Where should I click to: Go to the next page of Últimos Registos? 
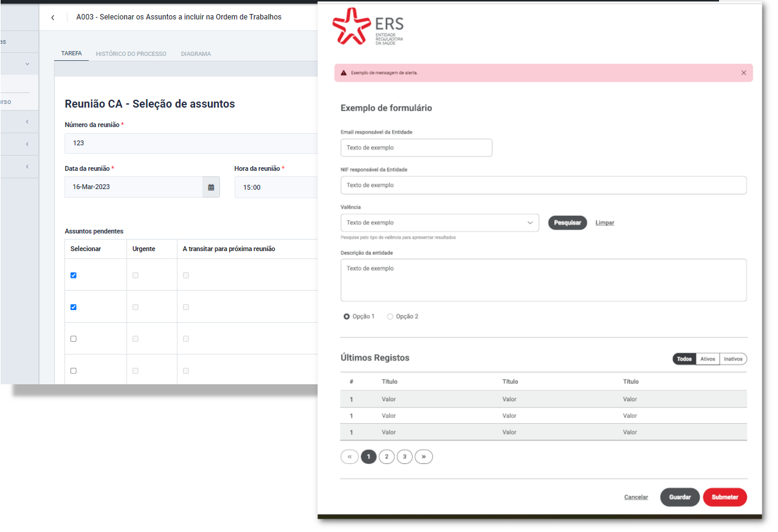click(x=424, y=457)
